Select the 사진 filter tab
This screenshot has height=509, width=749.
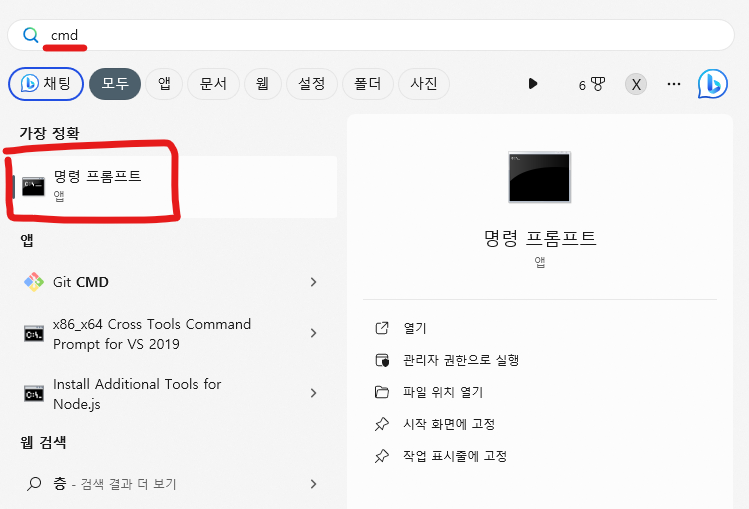pos(424,84)
